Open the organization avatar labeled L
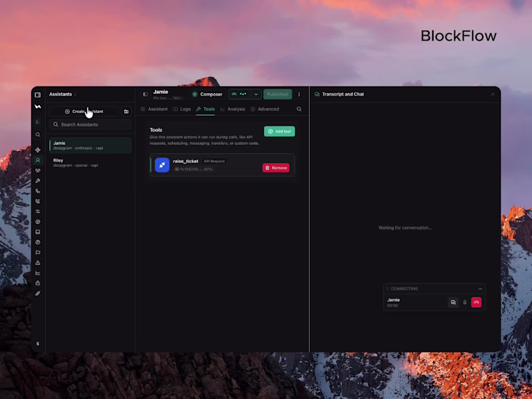 point(38,122)
